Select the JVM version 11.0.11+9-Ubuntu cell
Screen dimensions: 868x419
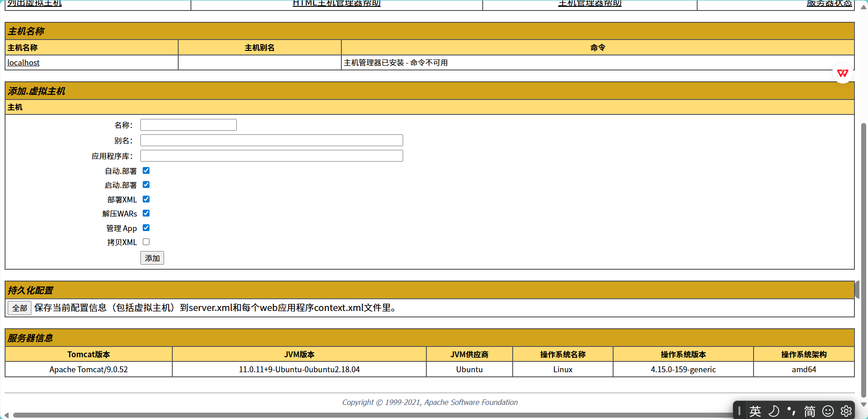click(x=299, y=370)
